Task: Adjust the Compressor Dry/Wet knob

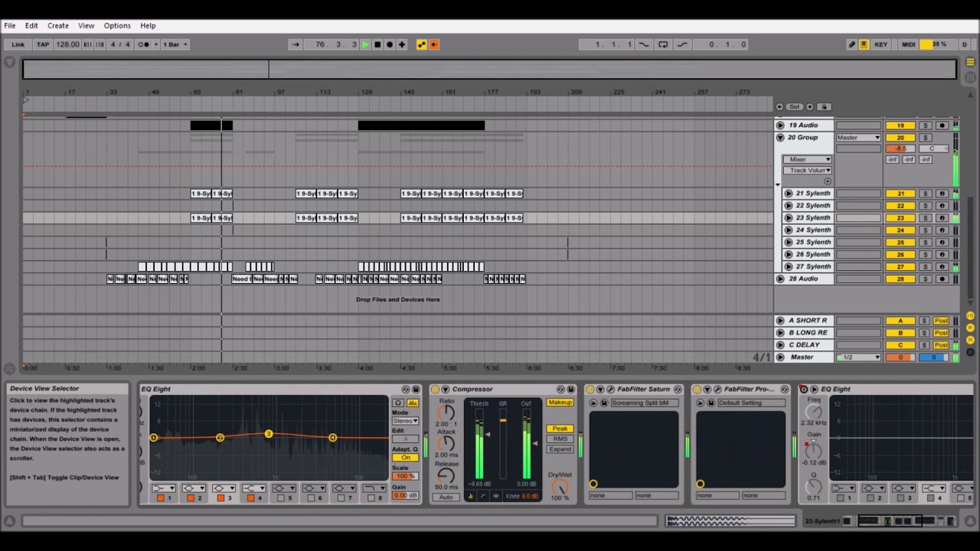Action: tap(560, 487)
